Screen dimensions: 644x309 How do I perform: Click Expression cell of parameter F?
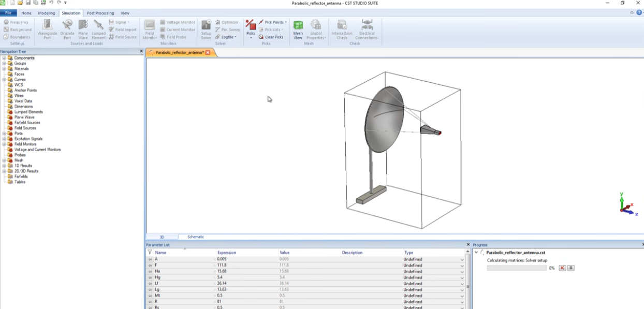click(x=246, y=265)
